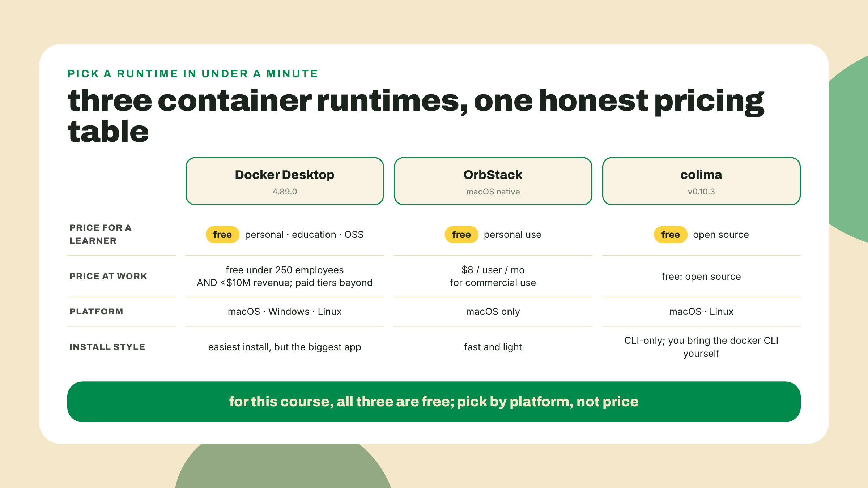The height and width of the screenshot is (488, 868).
Task: Click the 'v0.10.3' version under colima
Action: 701,192
